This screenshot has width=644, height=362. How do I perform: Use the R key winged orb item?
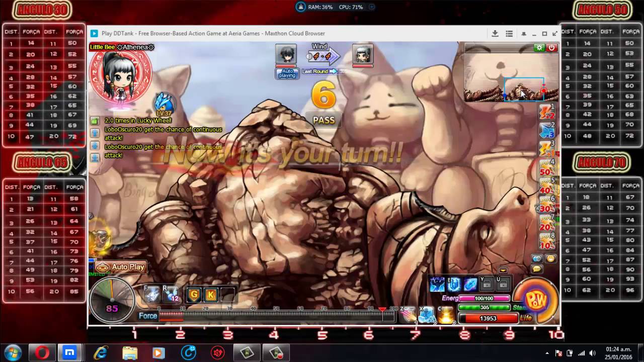(x=171, y=294)
